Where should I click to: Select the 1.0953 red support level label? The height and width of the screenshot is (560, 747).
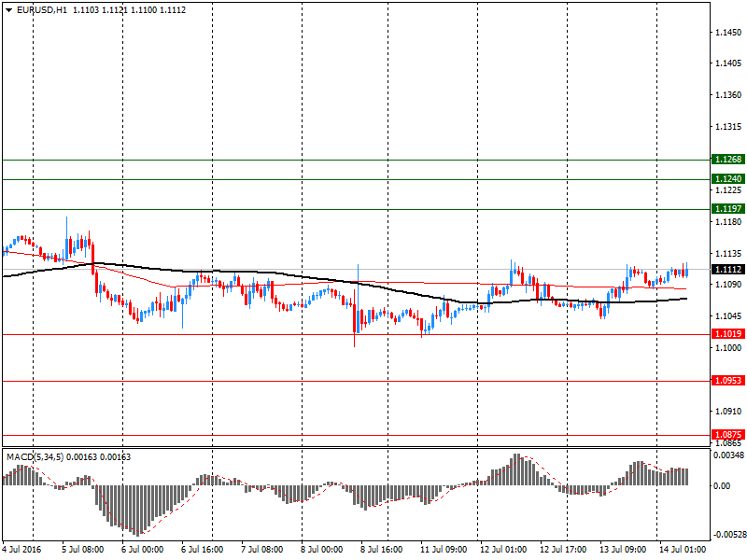pos(728,381)
